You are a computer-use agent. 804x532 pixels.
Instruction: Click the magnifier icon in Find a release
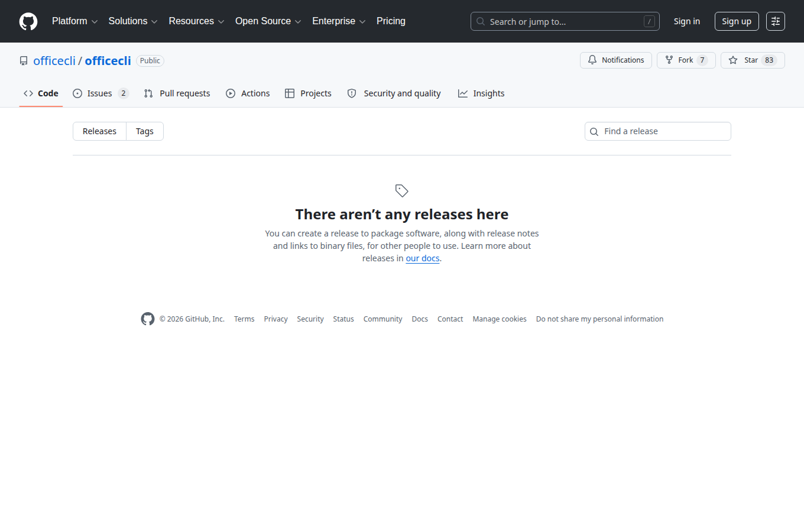[594, 132]
